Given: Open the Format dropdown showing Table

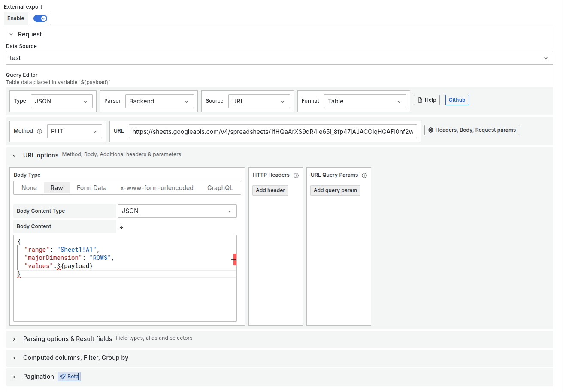Looking at the screenshot, I should click(x=364, y=101).
